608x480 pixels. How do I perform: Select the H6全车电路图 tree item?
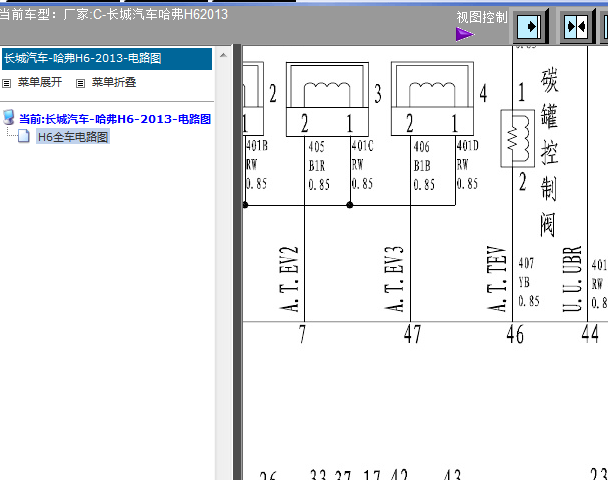(x=73, y=137)
